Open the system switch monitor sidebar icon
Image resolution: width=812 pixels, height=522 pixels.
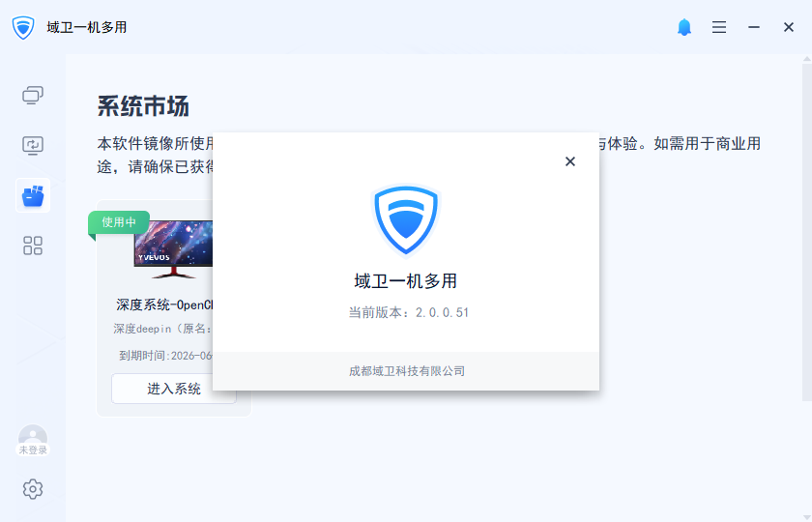pos(33,146)
